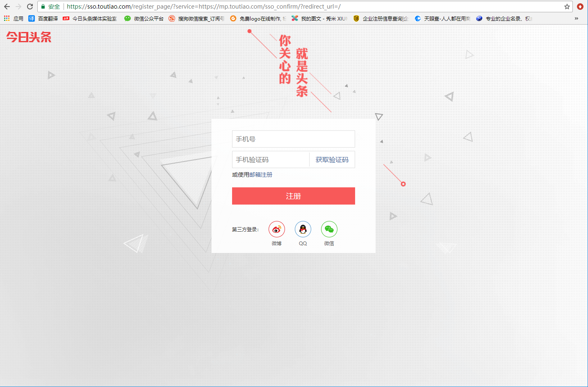
Task: Follow the 邮箱注册 link
Action: 261,175
